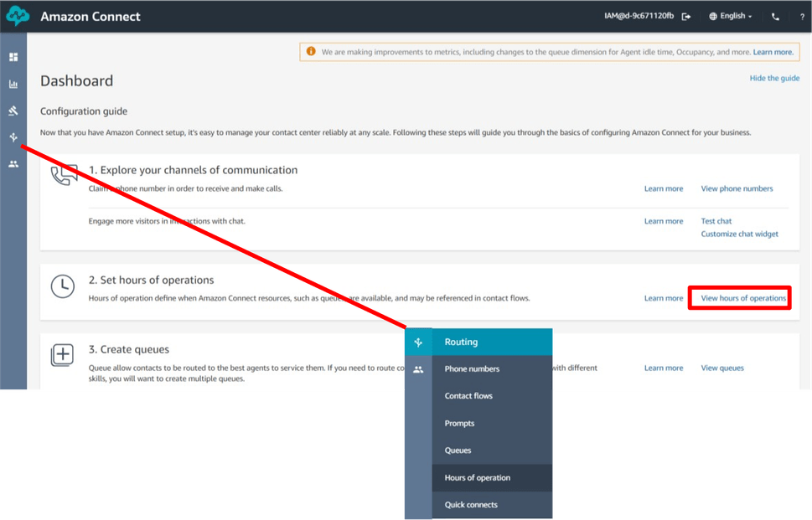812x520 pixels.
Task: Open the phone softphone icon in top bar
Action: click(775, 16)
